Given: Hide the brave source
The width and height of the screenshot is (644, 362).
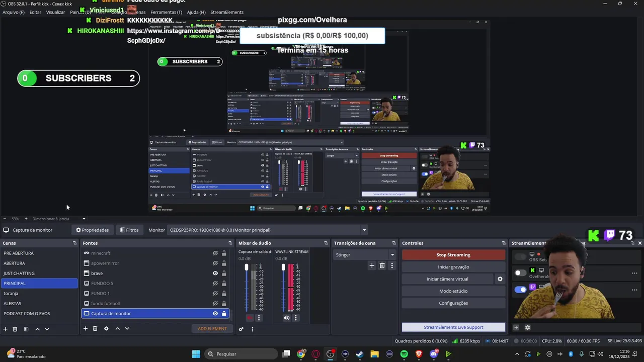Looking at the screenshot, I should 215,274.
